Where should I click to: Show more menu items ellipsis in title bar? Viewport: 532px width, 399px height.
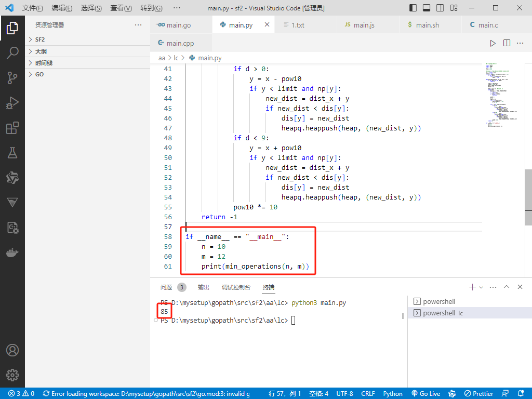click(x=177, y=8)
